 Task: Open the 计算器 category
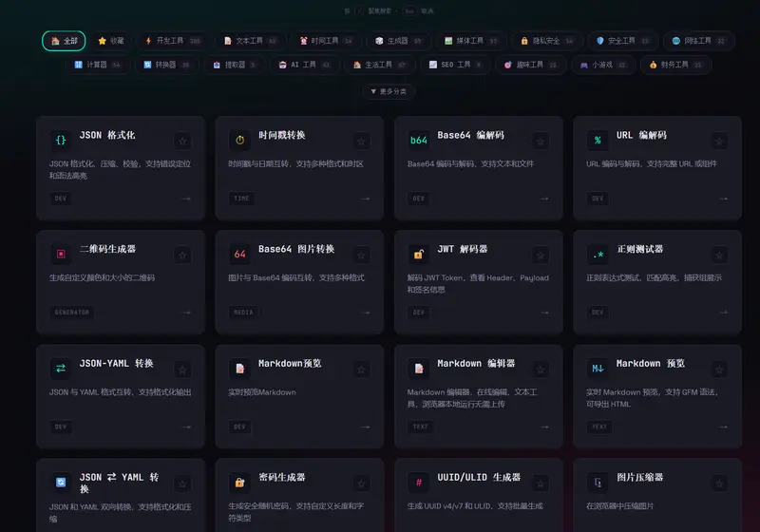pyautogui.click(x=98, y=65)
